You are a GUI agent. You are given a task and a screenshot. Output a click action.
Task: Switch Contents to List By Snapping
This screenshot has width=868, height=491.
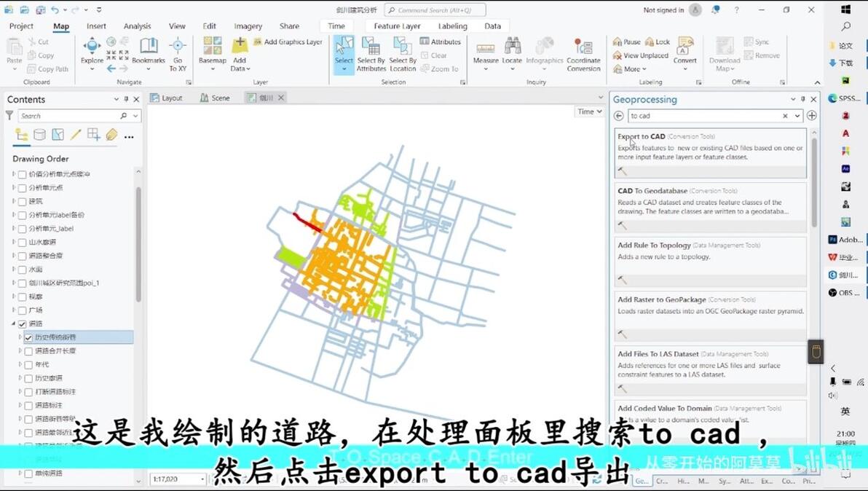pos(93,135)
